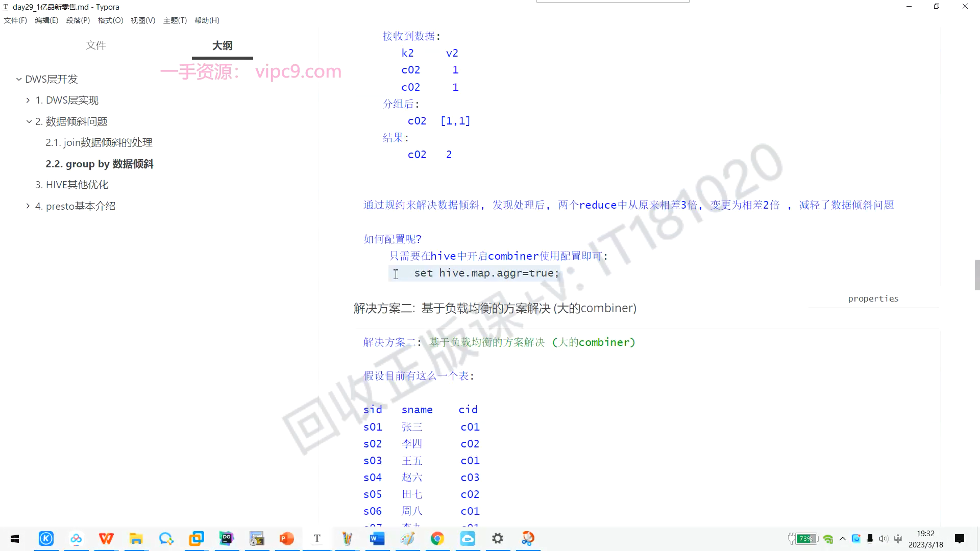Image resolution: width=980 pixels, height=551 pixels.
Task: Click the properties code language field
Action: click(873, 299)
